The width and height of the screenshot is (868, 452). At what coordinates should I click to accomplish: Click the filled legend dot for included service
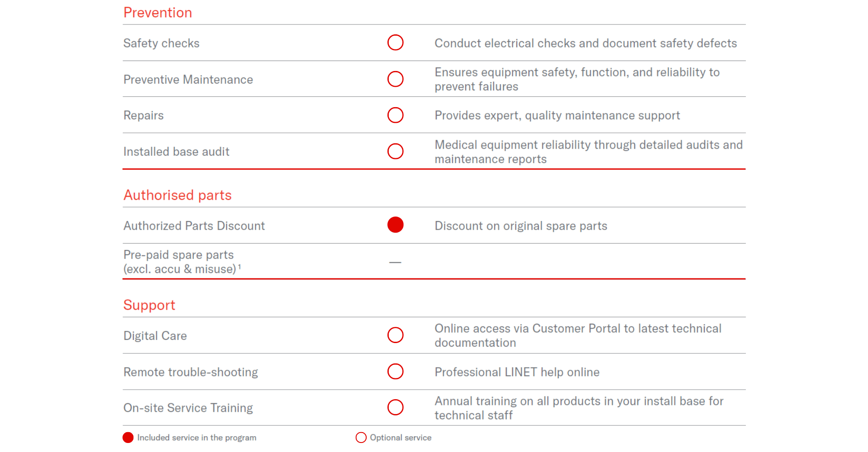point(128,438)
